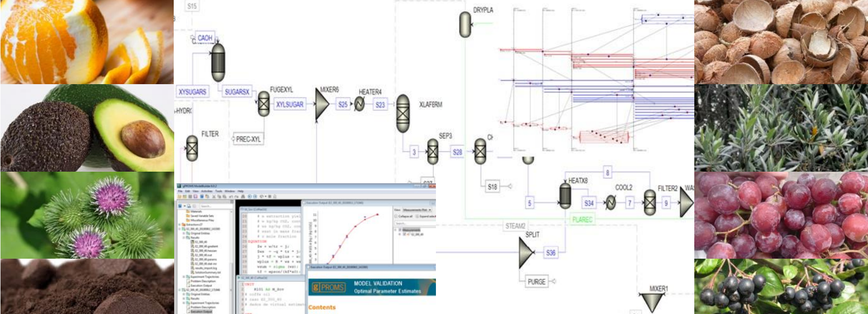868x314 pixels.
Task: Click the XYLSUGAR stream label box
Action: [x=289, y=104]
